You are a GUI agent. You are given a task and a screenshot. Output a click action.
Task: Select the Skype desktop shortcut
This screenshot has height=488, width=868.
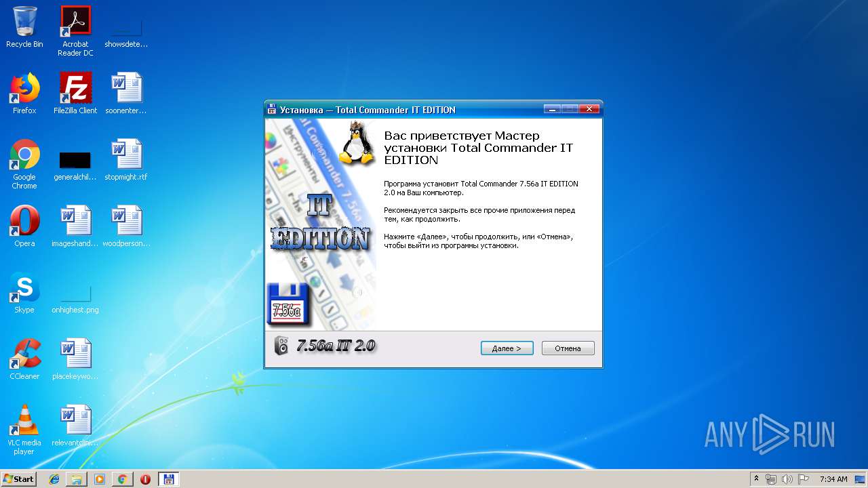click(24, 293)
